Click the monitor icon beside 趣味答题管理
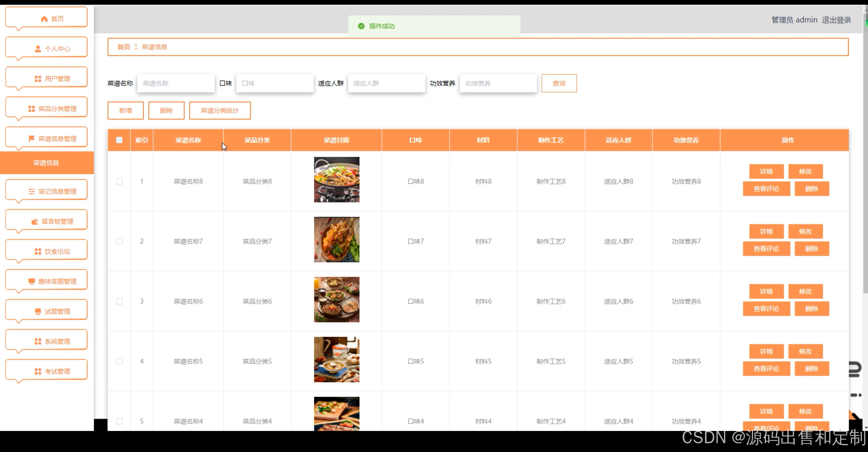Screen dimensions: 868x452 coord(32,281)
